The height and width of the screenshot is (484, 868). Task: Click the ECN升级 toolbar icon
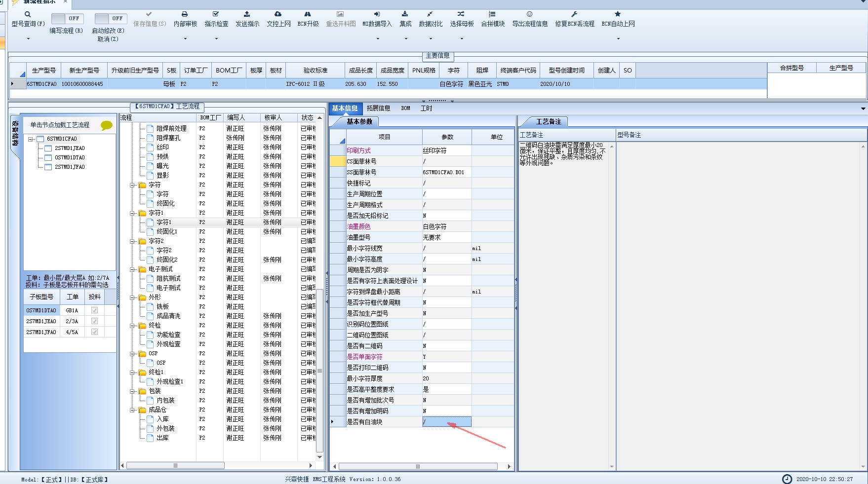coord(308,14)
